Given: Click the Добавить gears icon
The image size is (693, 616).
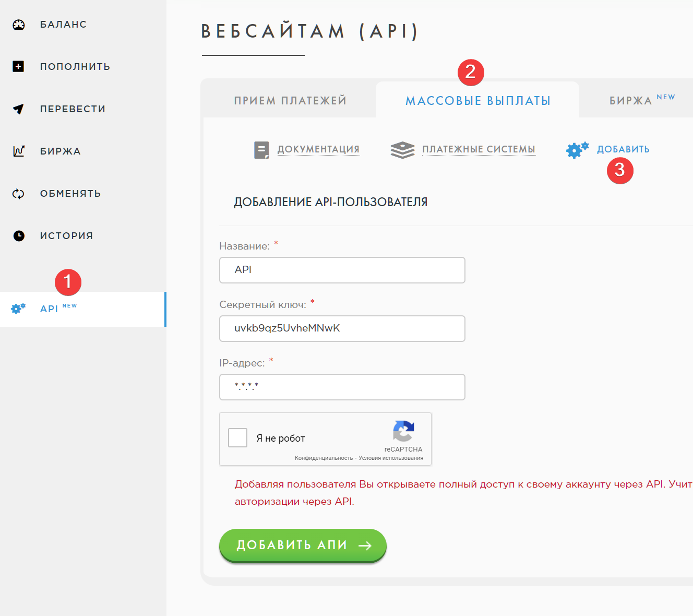Looking at the screenshot, I should tap(577, 150).
